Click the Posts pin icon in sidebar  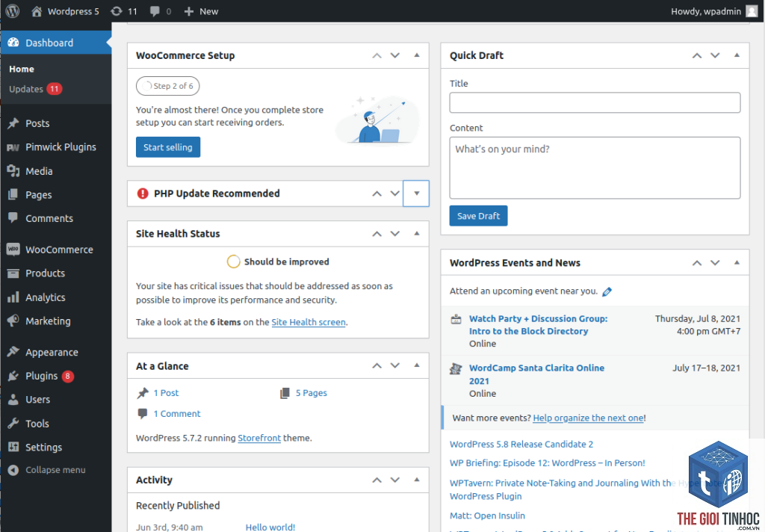(x=13, y=123)
